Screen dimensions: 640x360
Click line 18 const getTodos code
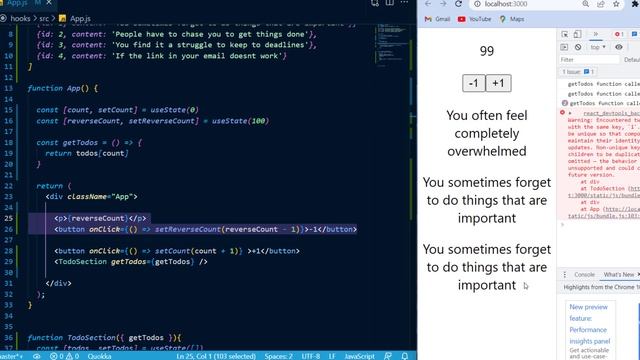[89, 142]
